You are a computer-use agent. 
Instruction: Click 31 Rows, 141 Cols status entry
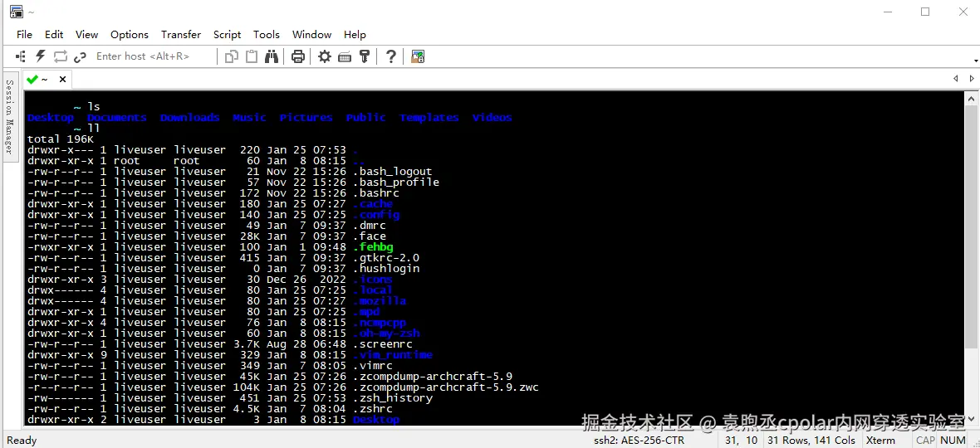[x=811, y=441]
